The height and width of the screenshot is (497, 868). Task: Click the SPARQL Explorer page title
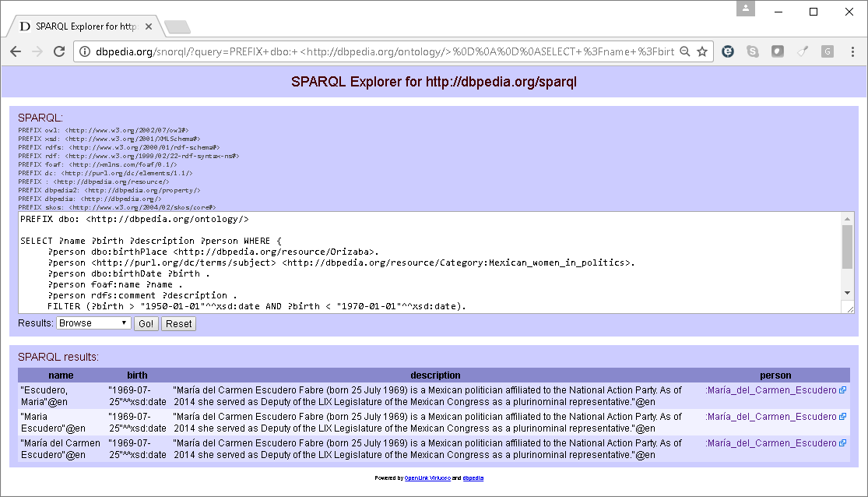point(434,82)
